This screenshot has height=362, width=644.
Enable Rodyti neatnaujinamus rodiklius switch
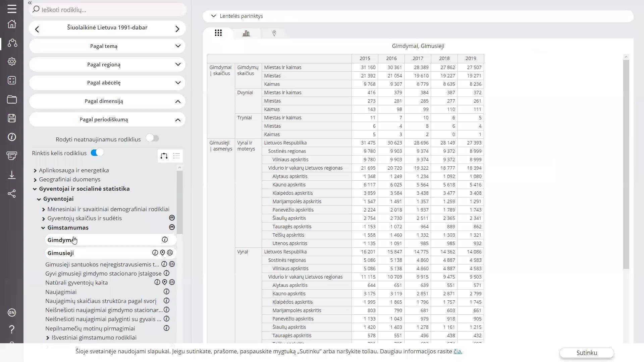152,138
